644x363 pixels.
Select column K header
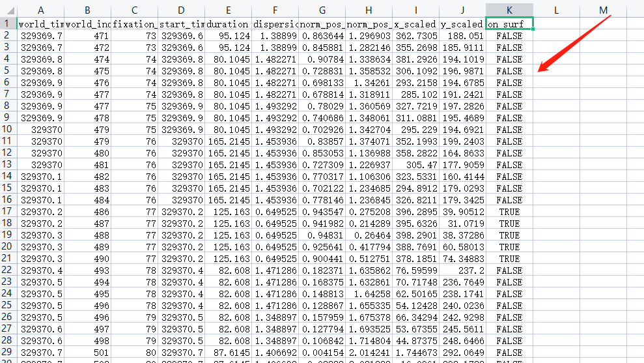509,10
